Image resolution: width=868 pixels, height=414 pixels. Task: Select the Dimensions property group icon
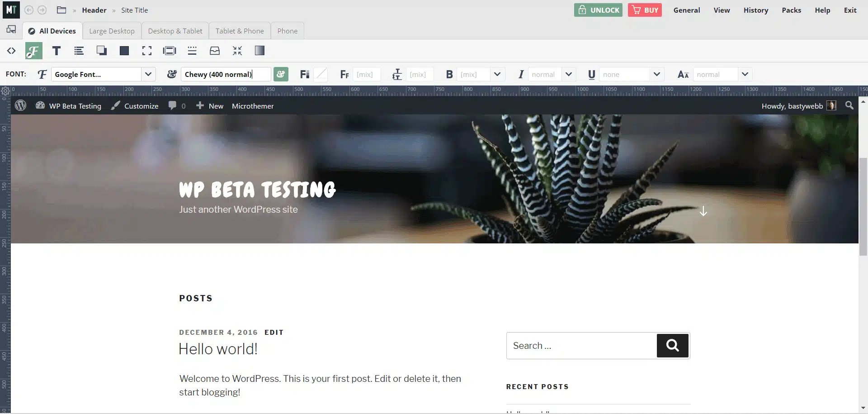pos(147,51)
